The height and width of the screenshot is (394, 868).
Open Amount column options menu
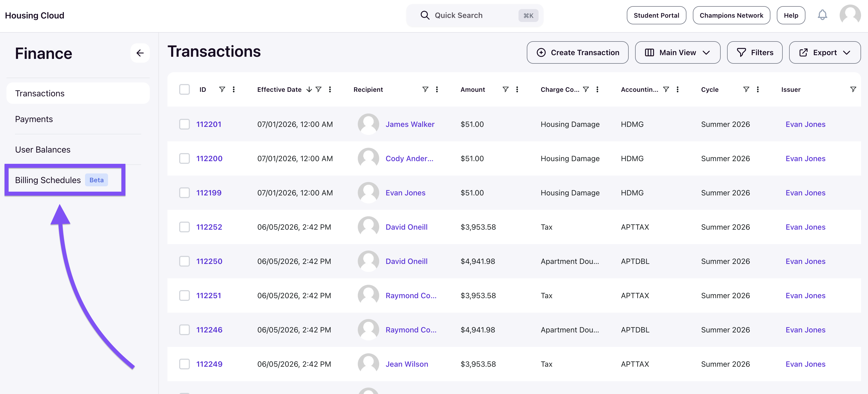[x=517, y=89]
